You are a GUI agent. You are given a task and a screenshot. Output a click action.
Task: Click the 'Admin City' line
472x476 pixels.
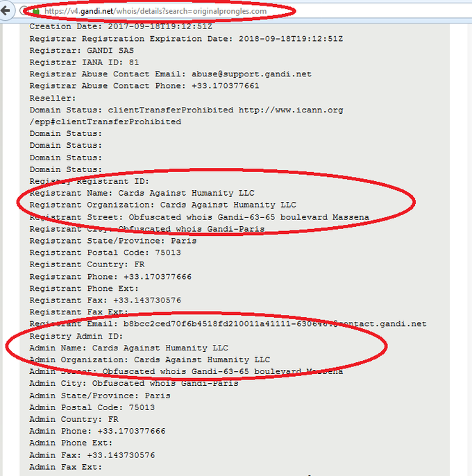(134, 384)
